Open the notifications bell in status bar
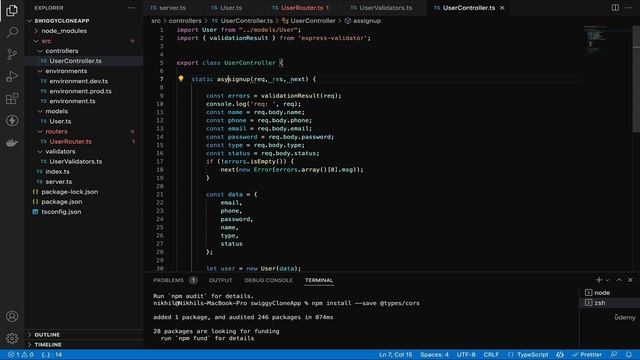Viewport: 640px width, 360px height. [x=629, y=355]
